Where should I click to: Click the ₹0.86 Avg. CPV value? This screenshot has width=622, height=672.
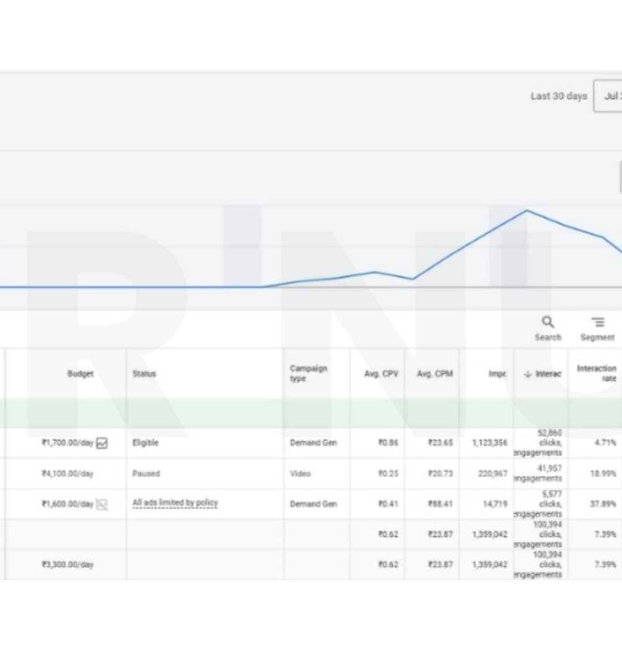(x=388, y=443)
